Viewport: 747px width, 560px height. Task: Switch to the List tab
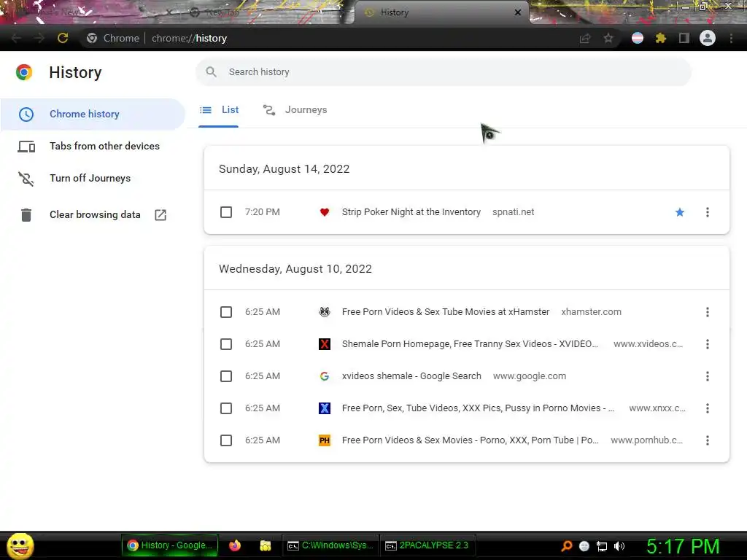[x=219, y=110]
